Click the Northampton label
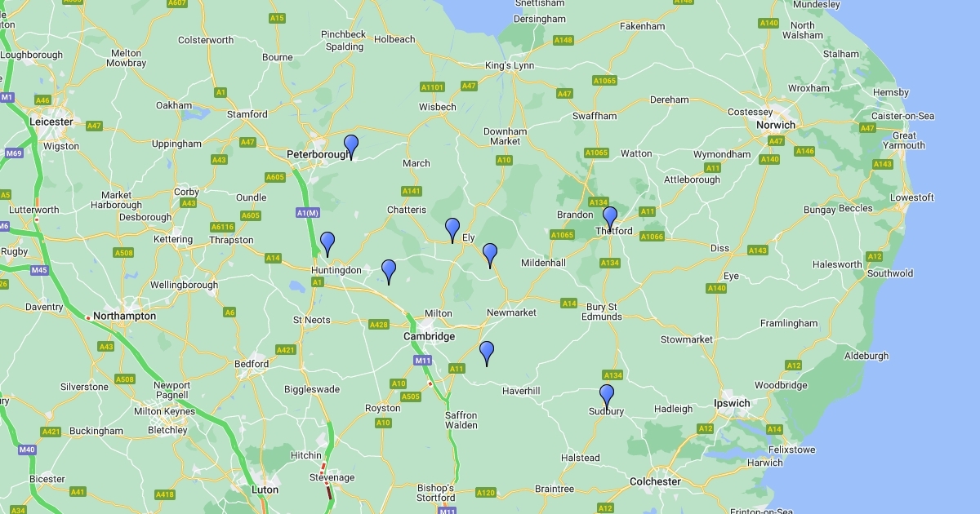 pyautogui.click(x=124, y=316)
